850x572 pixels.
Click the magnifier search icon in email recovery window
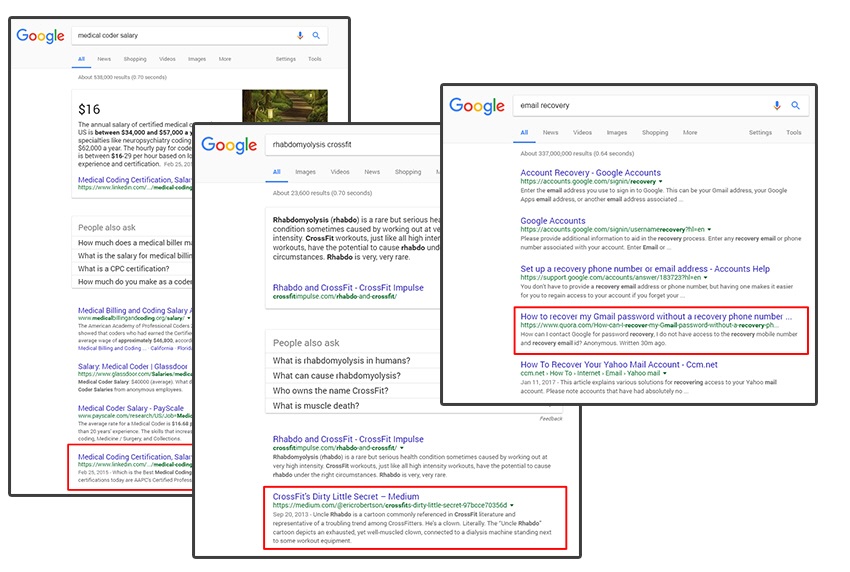coord(795,105)
